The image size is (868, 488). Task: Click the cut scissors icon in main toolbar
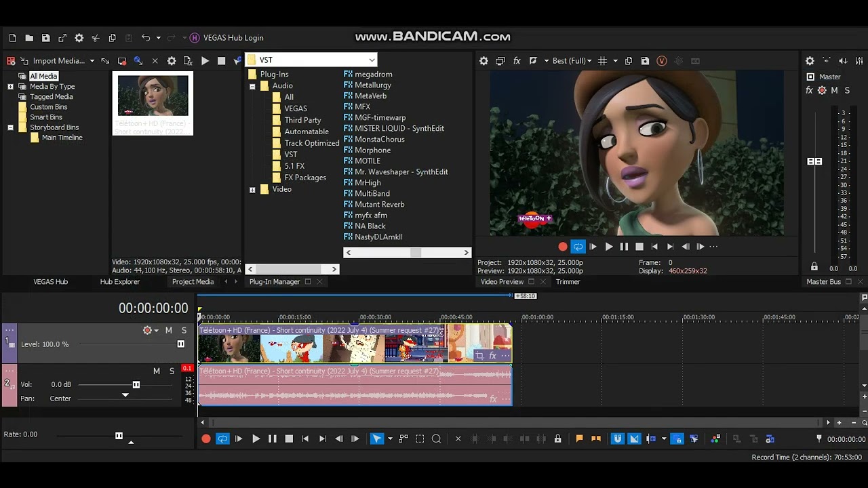coord(96,38)
